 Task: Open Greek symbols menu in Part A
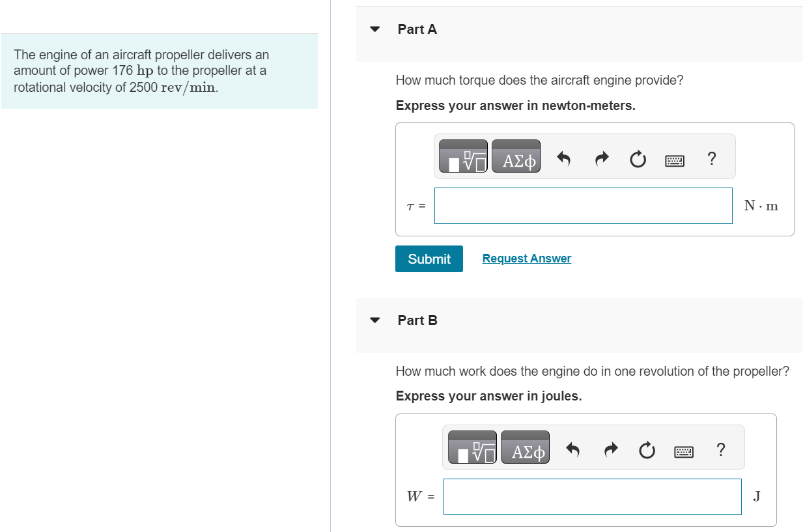(x=516, y=156)
